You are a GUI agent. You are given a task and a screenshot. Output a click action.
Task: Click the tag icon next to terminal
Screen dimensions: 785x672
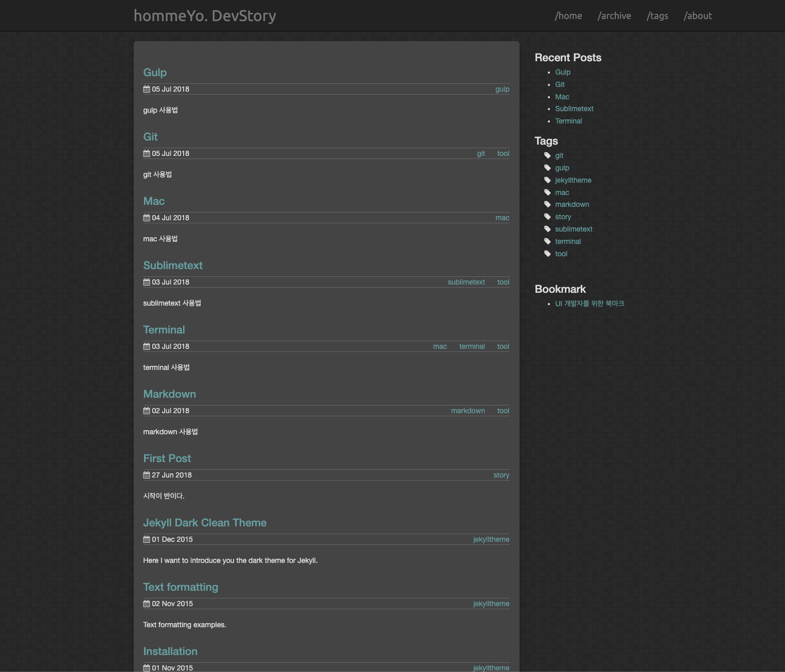[x=547, y=241]
